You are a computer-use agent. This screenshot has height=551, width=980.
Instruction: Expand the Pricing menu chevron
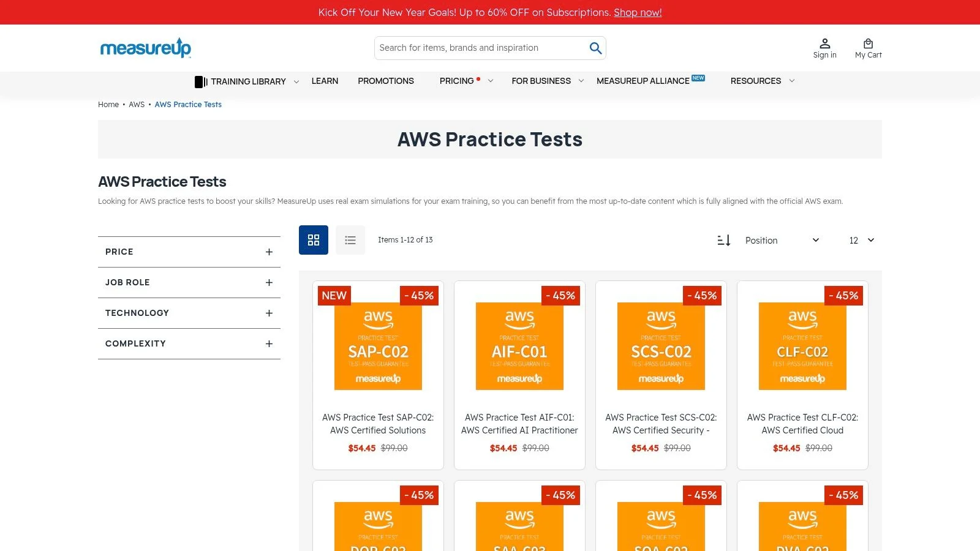coord(491,81)
